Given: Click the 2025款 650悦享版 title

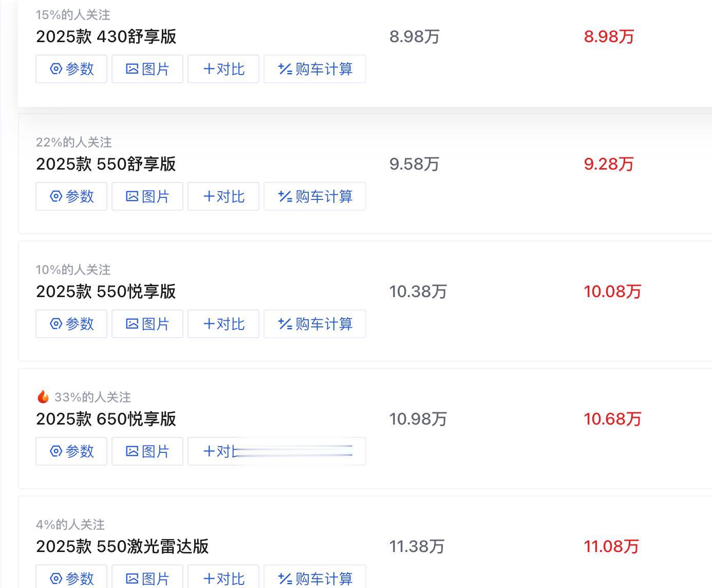Looking at the screenshot, I should pyautogui.click(x=106, y=419).
